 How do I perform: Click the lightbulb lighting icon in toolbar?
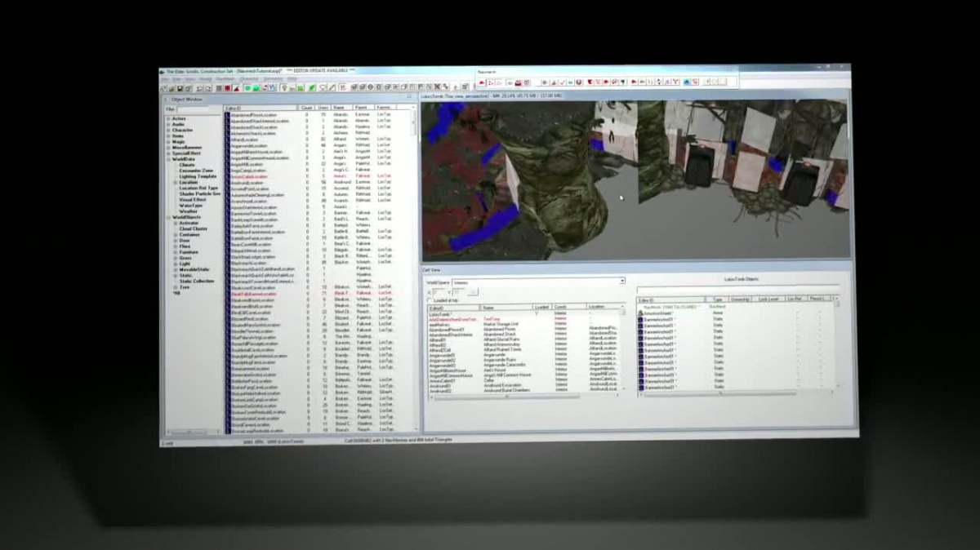283,88
